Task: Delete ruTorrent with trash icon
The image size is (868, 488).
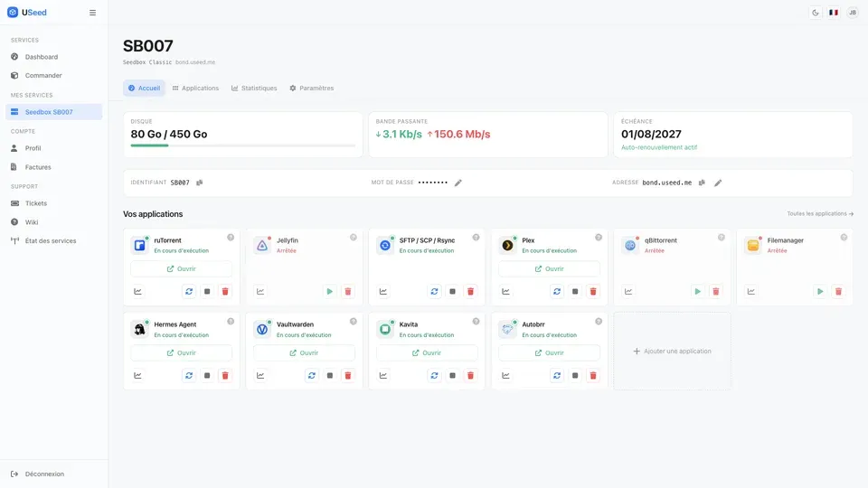Action: (225, 292)
